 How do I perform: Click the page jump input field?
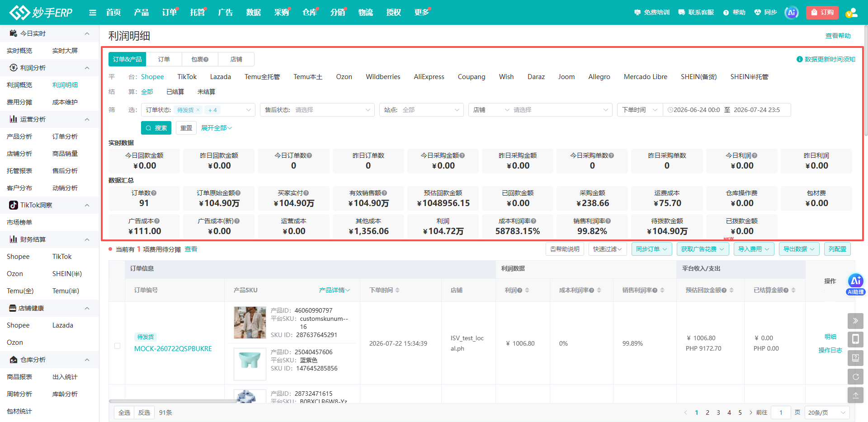click(781, 413)
